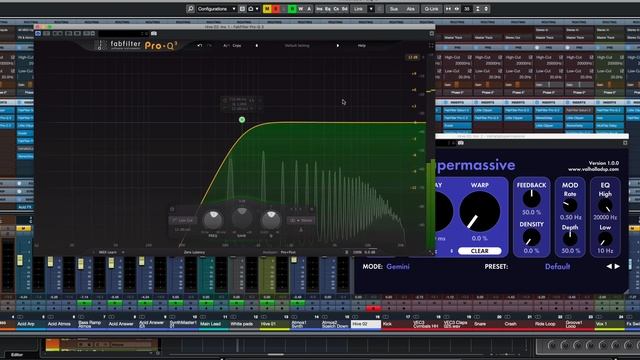Click the search magnifier icon in the mixer toolbar
The width and height of the screenshot is (640, 360).
pyautogui.click(x=191, y=9)
